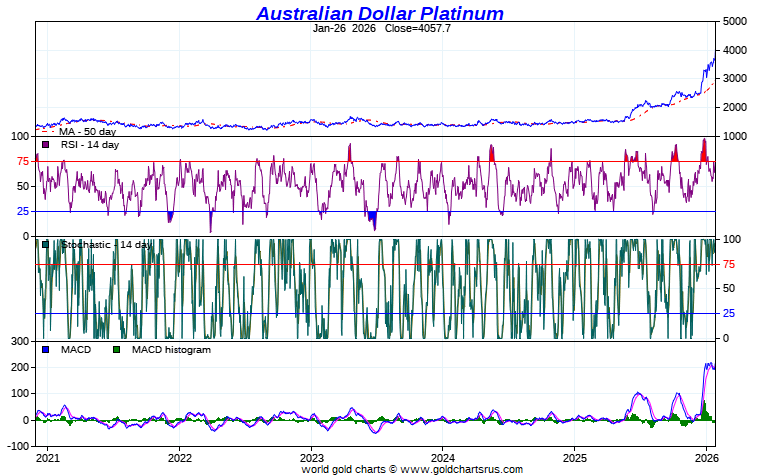Image resolution: width=760 pixels, height=475 pixels.
Task: Click the 2021 x-axis label
Action: click(x=48, y=458)
